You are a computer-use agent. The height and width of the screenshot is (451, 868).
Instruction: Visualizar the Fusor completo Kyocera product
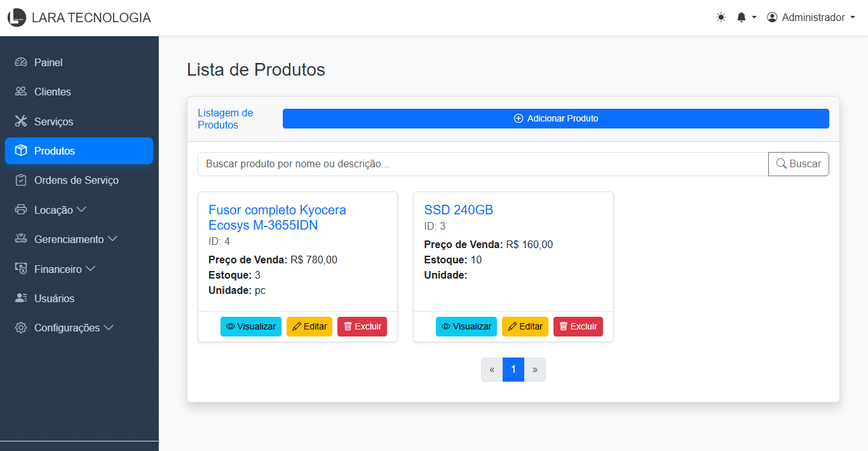[x=250, y=326]
